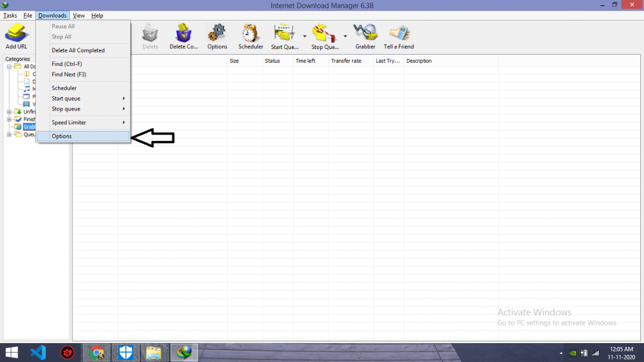Sort by the Last Try column header
The width and height of the screenshot is (644, 362).
click(389, 61)
